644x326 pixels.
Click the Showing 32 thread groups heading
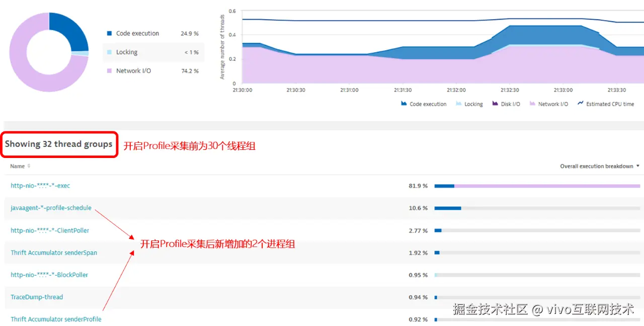tap(59, 144)
